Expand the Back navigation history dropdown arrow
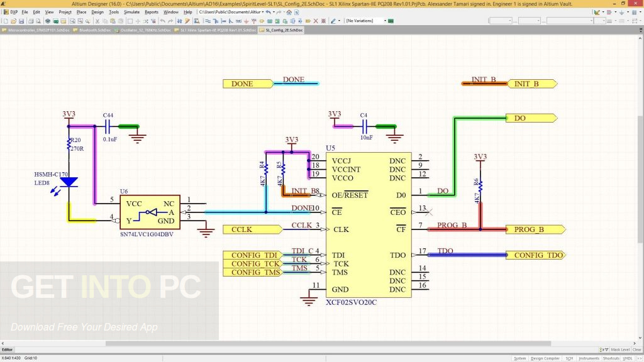The height and width of the screenshot is (362, 644). pos(274,12)
